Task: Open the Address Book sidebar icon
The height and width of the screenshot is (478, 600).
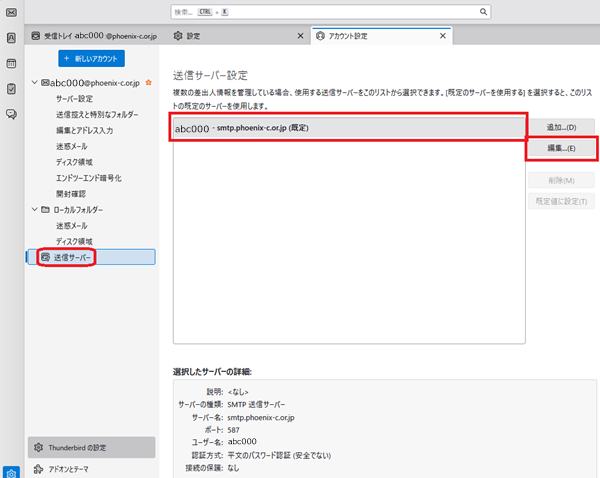Action: coord(10,37)
